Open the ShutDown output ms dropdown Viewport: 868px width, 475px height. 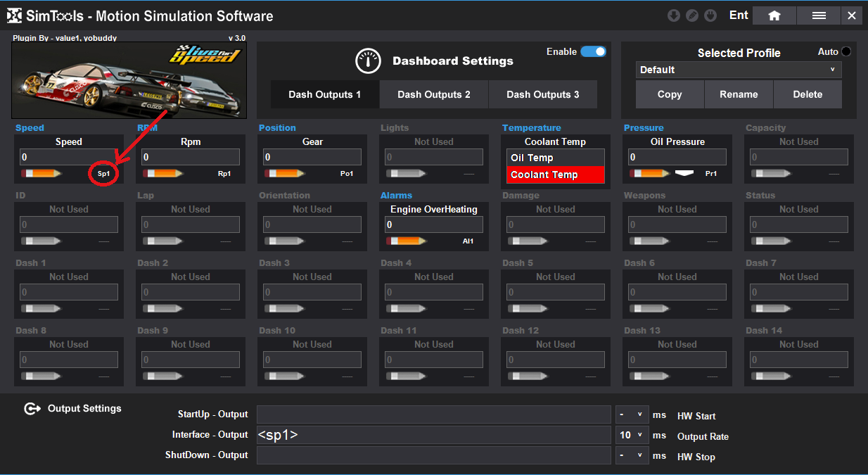click(632, 455)
